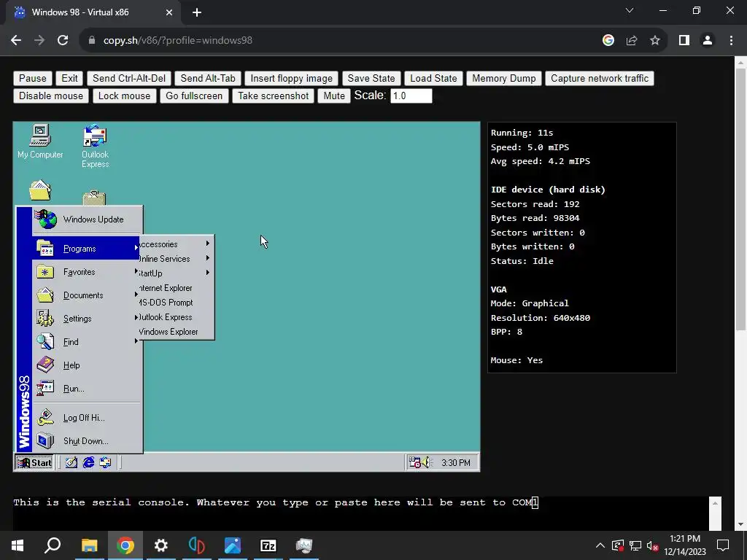Show hidden host tray icons chevron
This screenshot has width=747, height=560.
coord(600,545)
